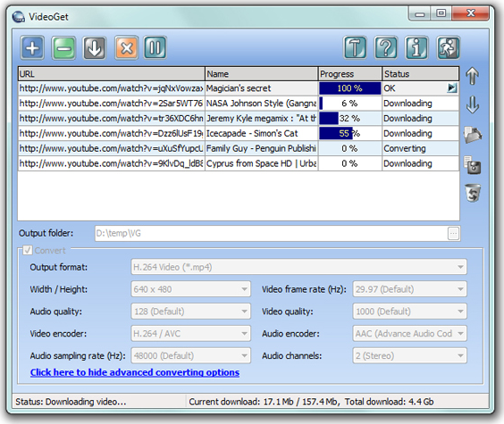Move selected item down with down arrow
Image resolution: width=504 pixels, height=424 pixels.
tap(472, 104)
